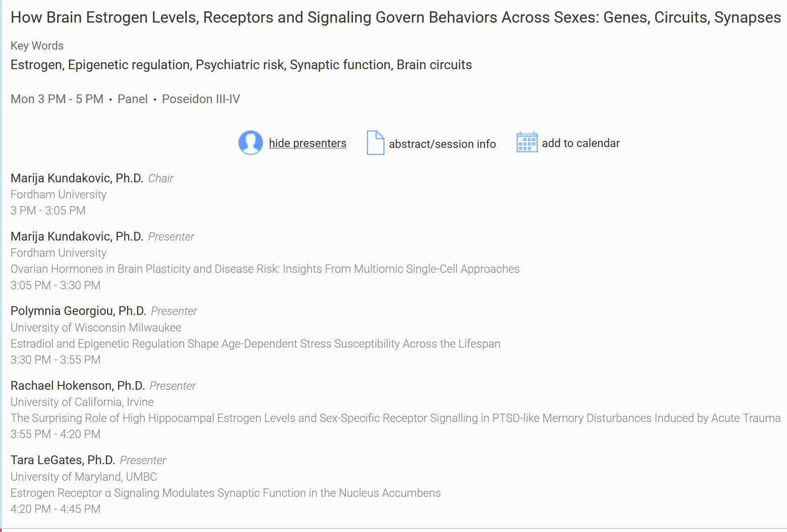Click the PTSD-like Memory Disturbances talk title
Image resolution: width=787 pixels, height=532 pixels.
[x=395, y=418]
